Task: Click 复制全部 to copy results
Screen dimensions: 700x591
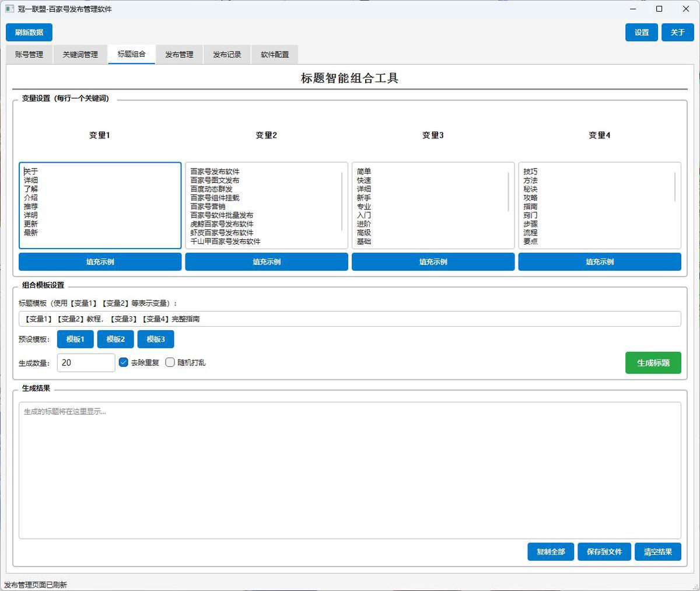Action: 551,552
